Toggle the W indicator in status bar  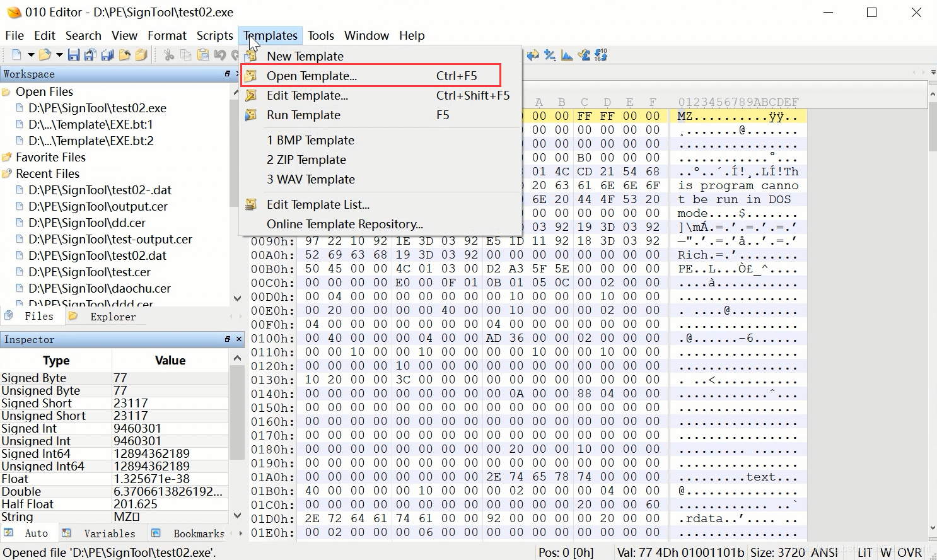[x=886, y=552]
